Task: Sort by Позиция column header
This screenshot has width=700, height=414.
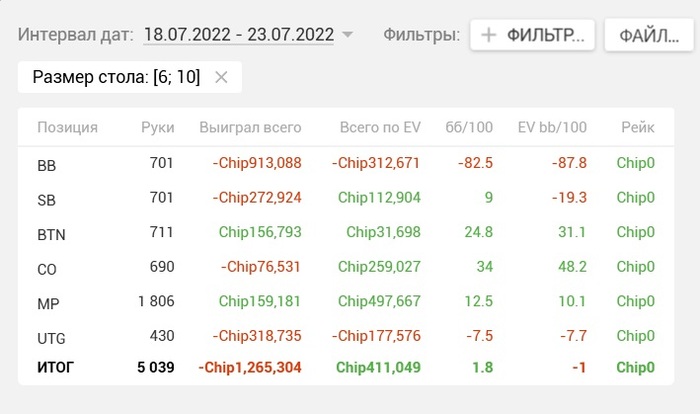Action: 67,128
